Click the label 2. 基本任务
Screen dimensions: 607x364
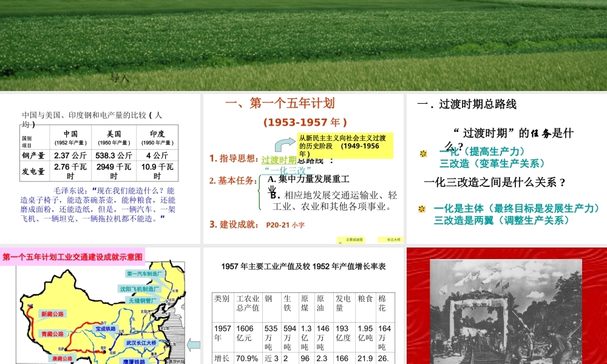coord(234,181)
